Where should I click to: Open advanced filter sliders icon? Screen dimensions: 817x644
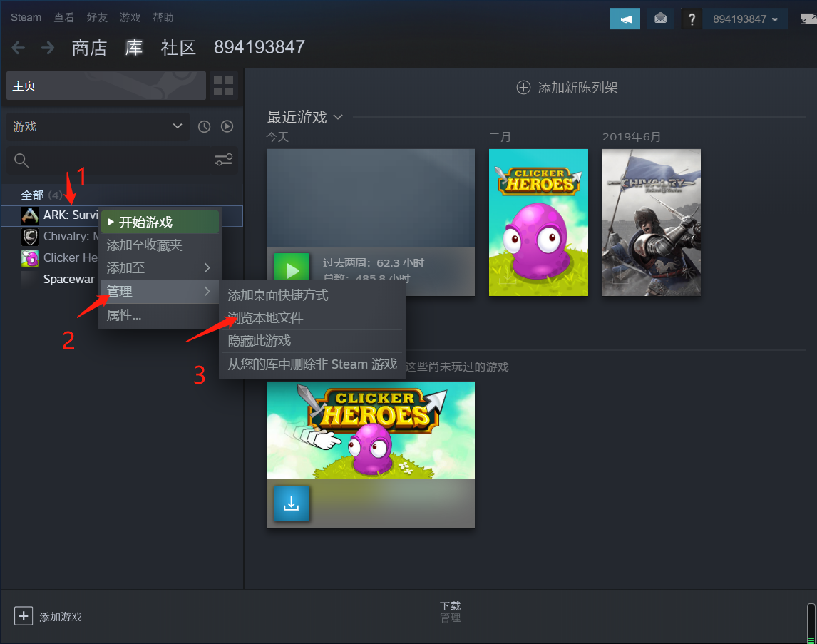click(x=224, y=160)
